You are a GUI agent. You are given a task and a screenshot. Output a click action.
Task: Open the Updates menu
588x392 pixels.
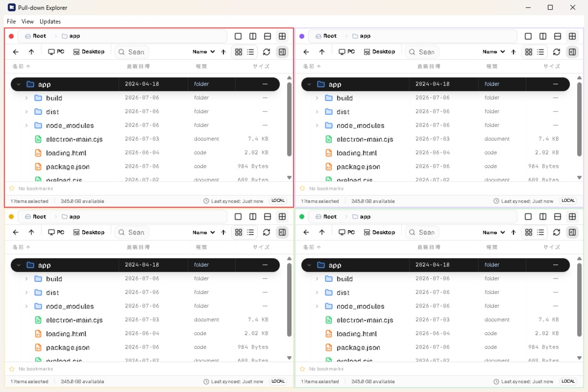point(51,21)
